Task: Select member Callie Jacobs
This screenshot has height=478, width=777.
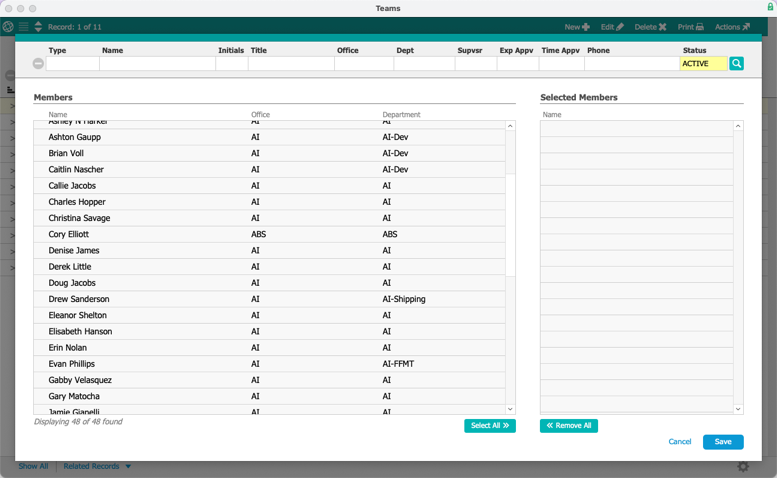Action: [x=270, y=186]
